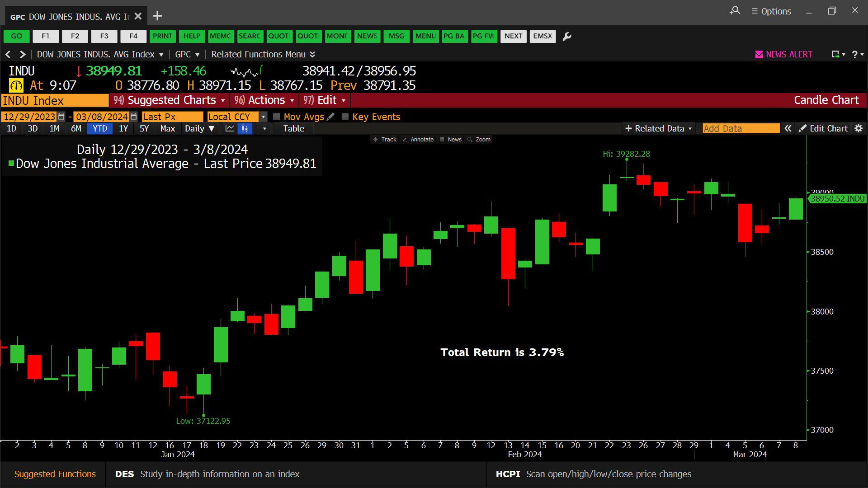Screen dimensions: 868x488
Task: Activate the Annotate tool
Action: pyautogui.click(x=418, y=140)
